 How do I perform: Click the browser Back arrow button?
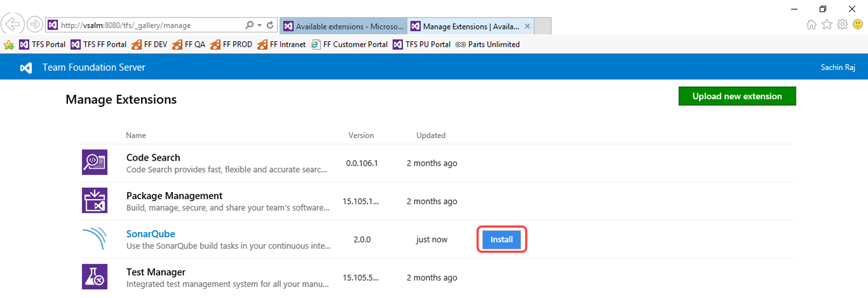pos(13,24)
